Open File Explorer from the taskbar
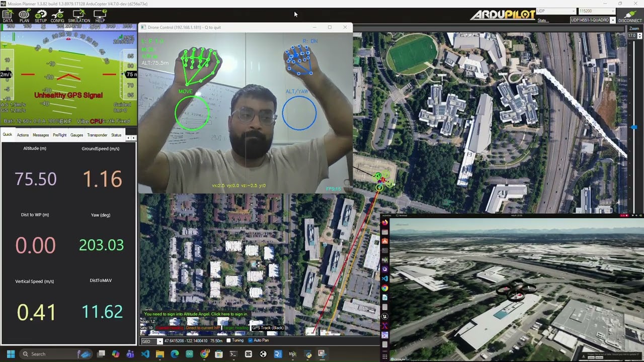The image size is (644, 362). (x=160, y=354)
